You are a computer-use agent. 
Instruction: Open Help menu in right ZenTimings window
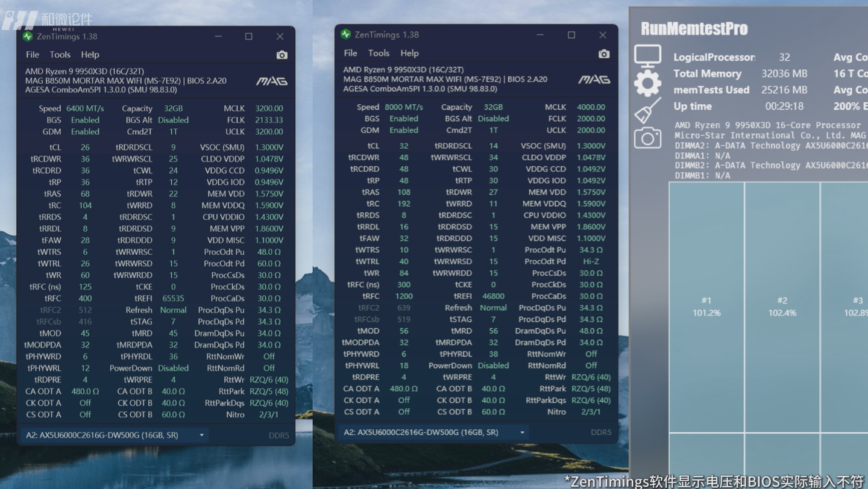(409, 53)
